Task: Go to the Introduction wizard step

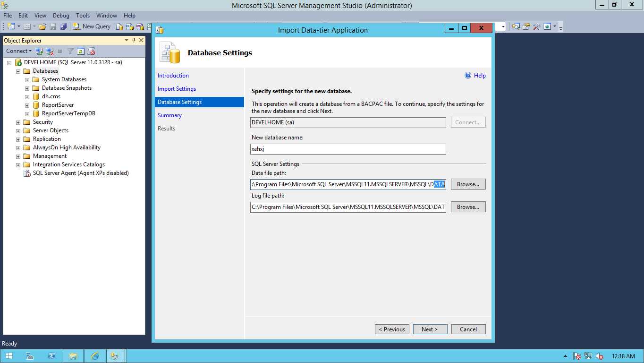Action: (173, 76)
